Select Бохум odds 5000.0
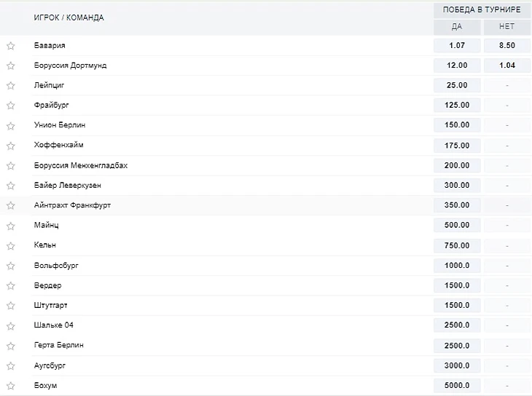Screen dimensions: 532x396 [x=457, y=386]
